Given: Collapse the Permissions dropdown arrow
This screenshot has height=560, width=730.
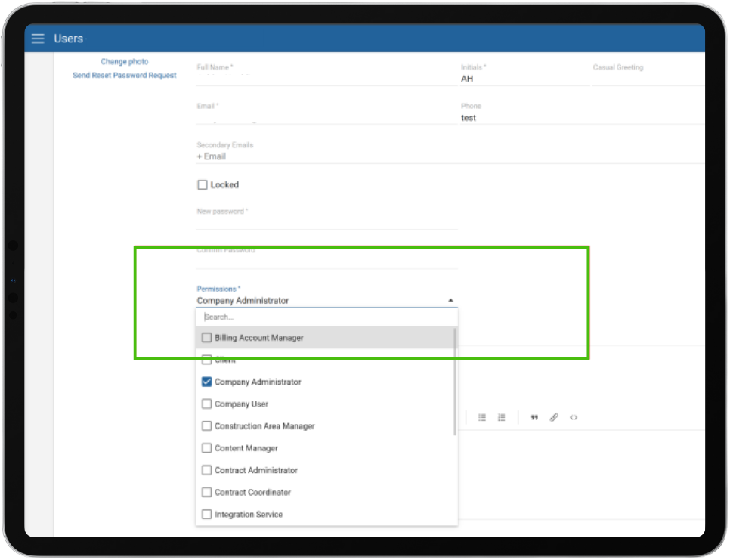Looking at the screenshot, I should click(x=451, y=301).
